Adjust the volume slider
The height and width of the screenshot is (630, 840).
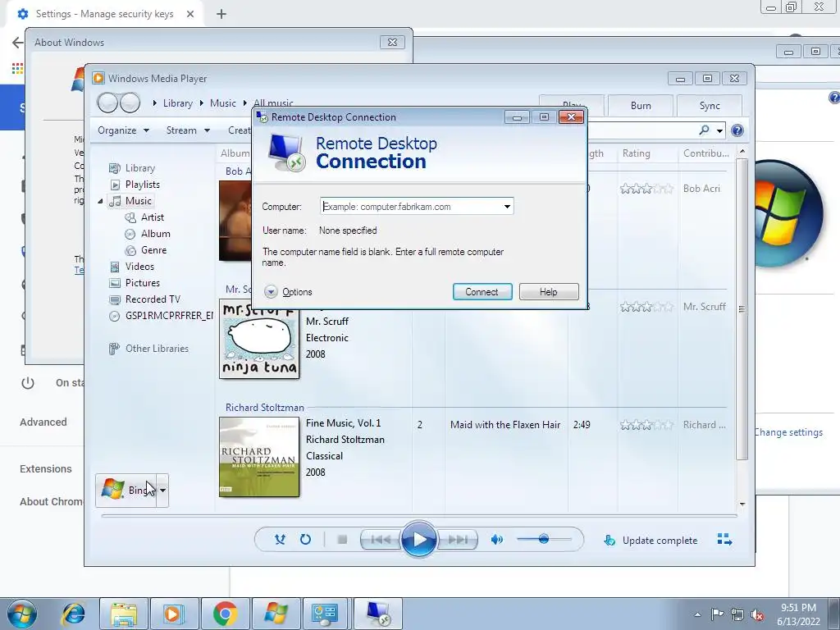(544, 539)
